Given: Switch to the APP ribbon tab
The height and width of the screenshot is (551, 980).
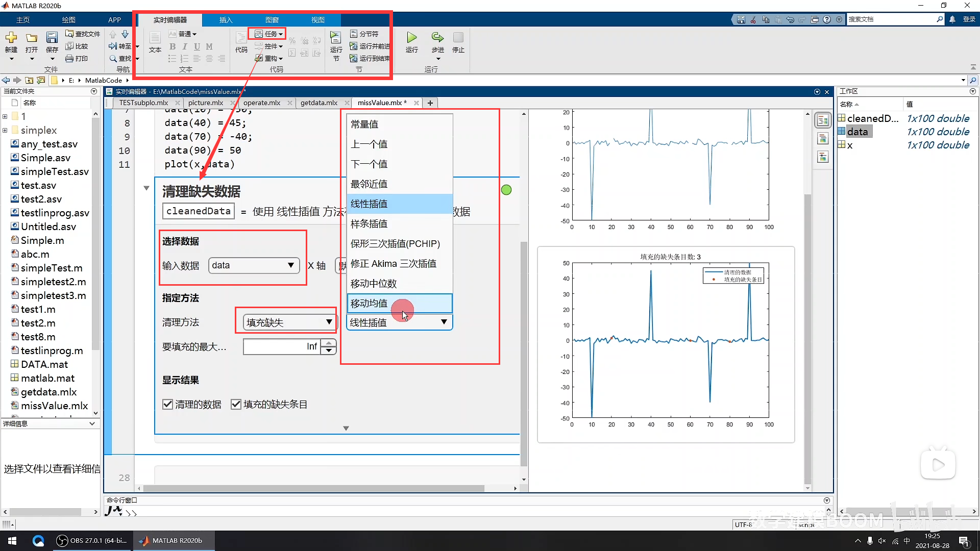Looking at the screenshot, I should click(x=115, y=20).
